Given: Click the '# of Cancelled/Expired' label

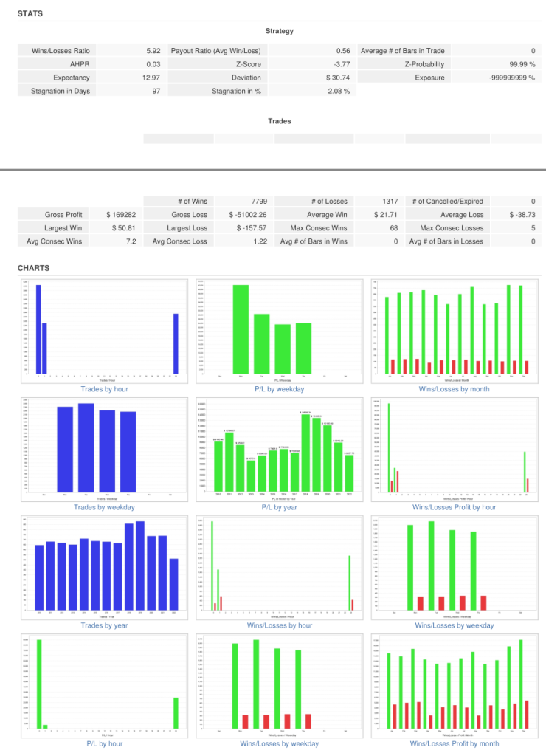Looking at the screenshot, I should (448, 201).
